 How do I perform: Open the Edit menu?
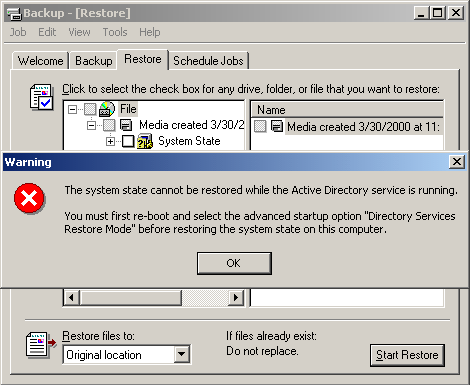point(47,32)
